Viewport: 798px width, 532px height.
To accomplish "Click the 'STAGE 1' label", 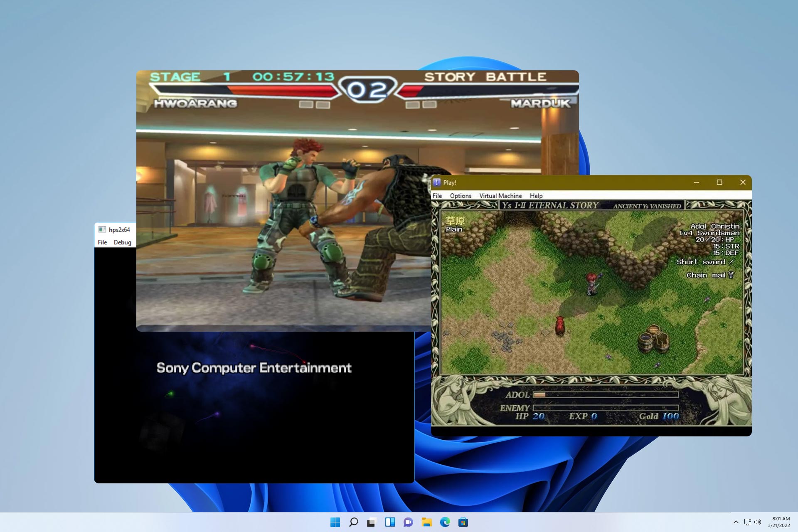I will [190, 77].
